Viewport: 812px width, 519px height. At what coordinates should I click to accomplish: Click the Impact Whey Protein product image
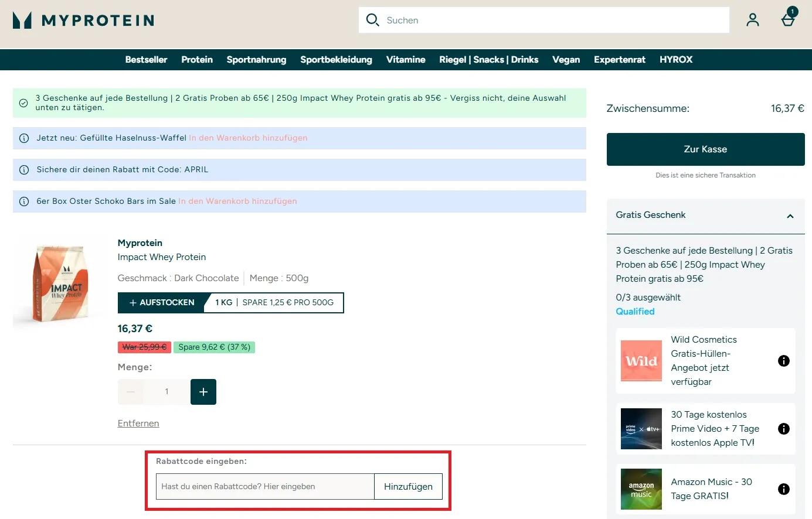pyautogui.click(x=59, y=283)
